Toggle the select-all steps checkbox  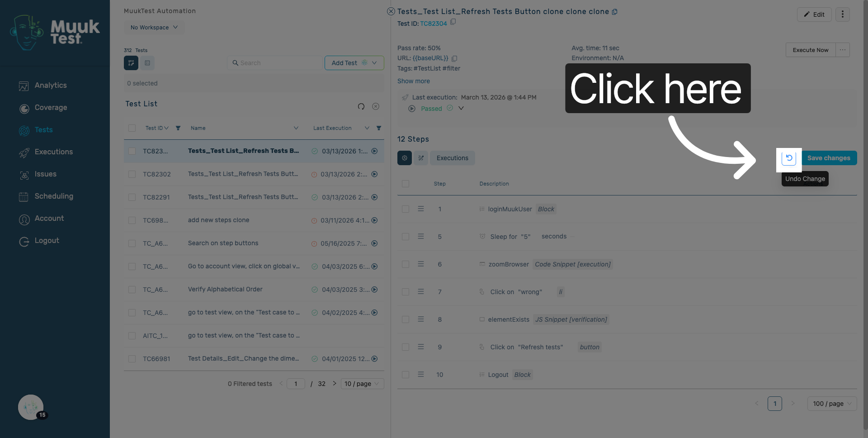406,184
